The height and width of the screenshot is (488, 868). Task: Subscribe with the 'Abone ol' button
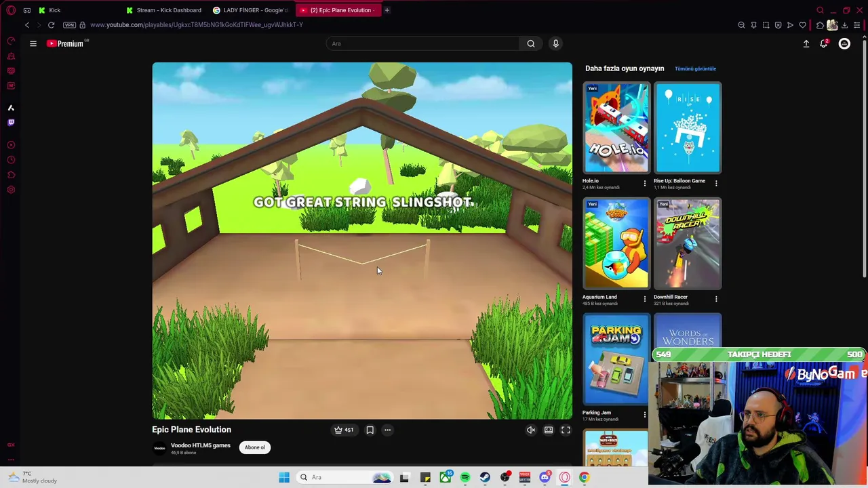tap(255, 447)
